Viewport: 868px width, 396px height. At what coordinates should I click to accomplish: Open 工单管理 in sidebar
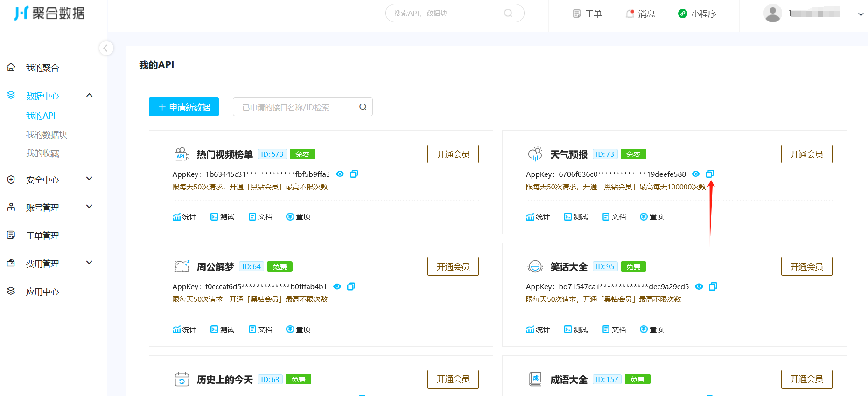(x=42, y=236)
